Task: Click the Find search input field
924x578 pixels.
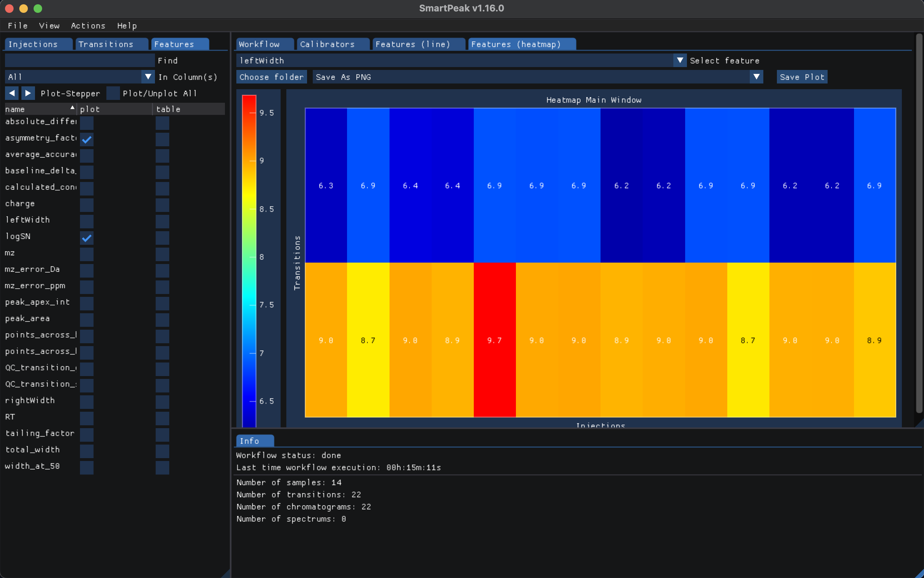Action: (x=80, y=60)
